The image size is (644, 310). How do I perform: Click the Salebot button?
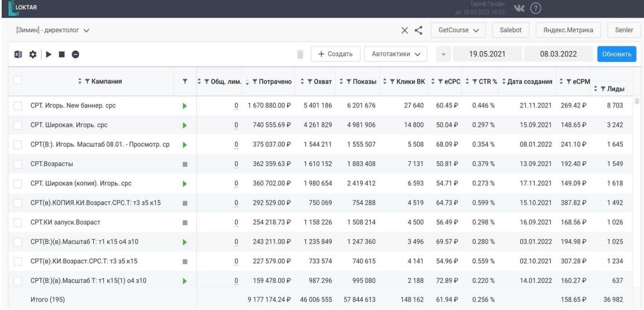(x=510, y=30)
